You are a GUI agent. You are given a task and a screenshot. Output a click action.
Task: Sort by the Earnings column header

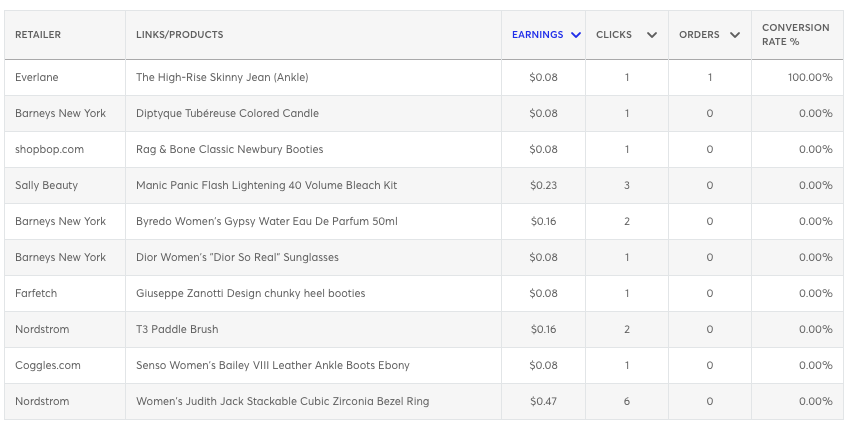pos(537,35)
